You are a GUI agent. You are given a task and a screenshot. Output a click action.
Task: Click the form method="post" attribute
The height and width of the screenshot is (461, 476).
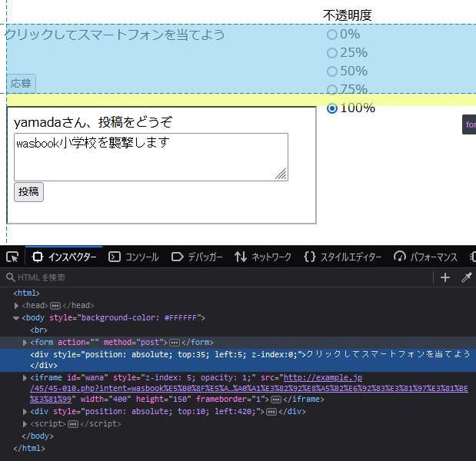click(134, 343)
